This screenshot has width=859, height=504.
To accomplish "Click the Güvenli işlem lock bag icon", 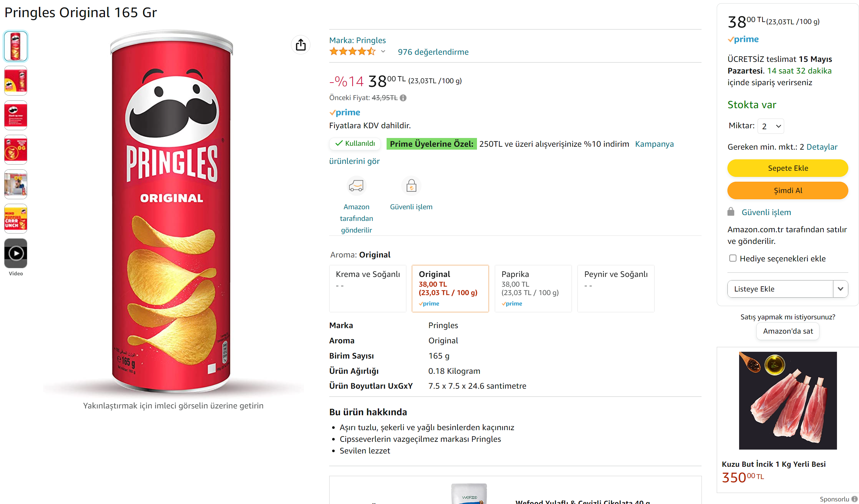I will click(x=411, y=186).
